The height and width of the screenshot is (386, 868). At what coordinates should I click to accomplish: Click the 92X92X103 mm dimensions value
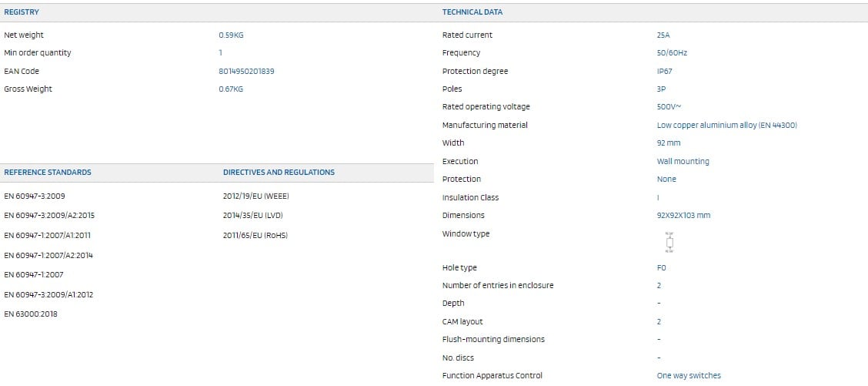pyautogui.click(x=683, y=215)
